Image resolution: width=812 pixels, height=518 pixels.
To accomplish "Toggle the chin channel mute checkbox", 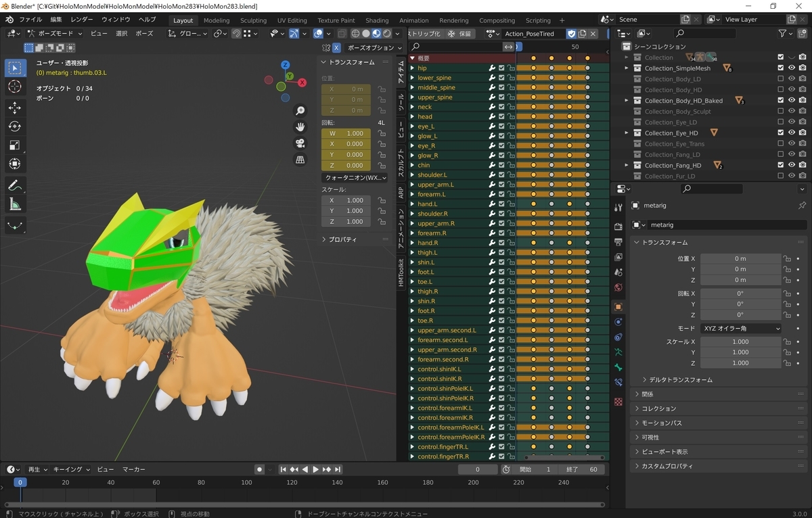I will pyautogui.click(x=501, y=165).
